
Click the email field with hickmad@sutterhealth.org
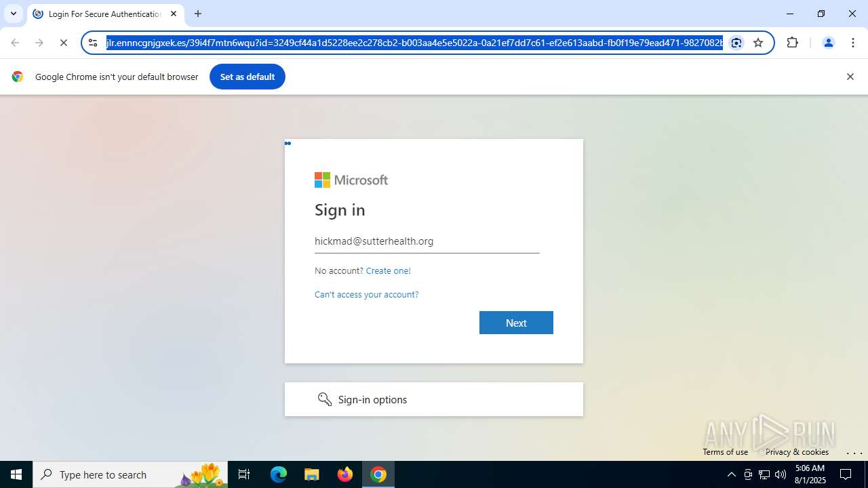(x=427, y=241)
